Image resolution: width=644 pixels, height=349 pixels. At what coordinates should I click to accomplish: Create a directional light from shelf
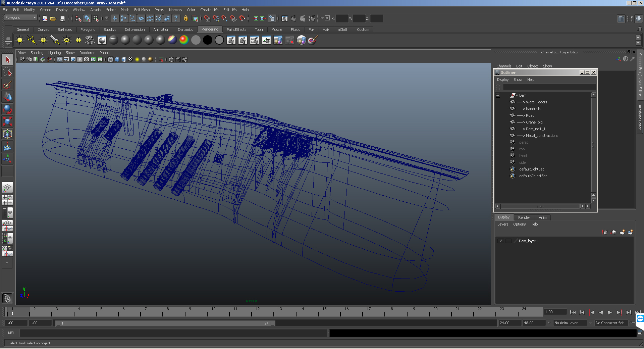click(x=32, y=40)
